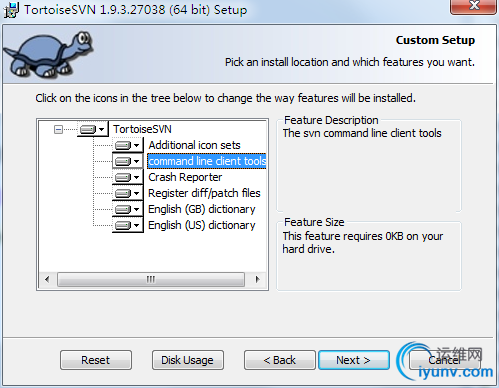This screenshot has width=499, height=388.
Task: Click the feature tree's left scroll arrow
Action: (47, 279)
